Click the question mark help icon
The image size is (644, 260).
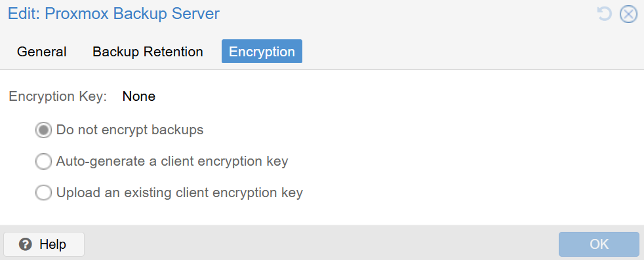(x=26, y=244)
